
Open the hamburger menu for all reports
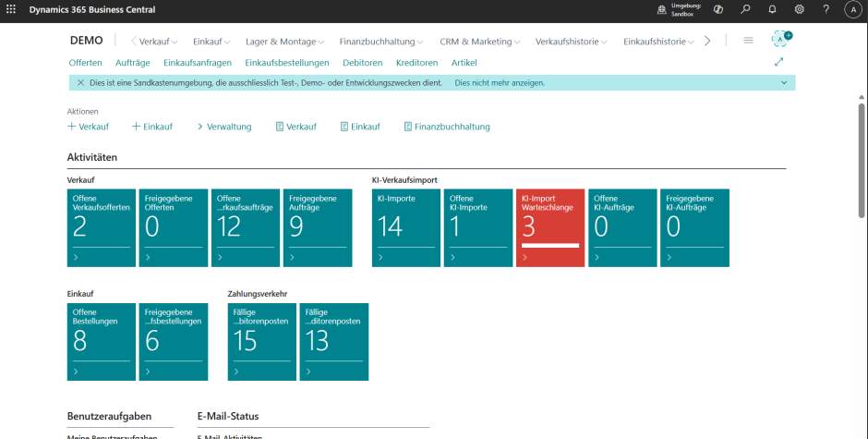[748, 41]
